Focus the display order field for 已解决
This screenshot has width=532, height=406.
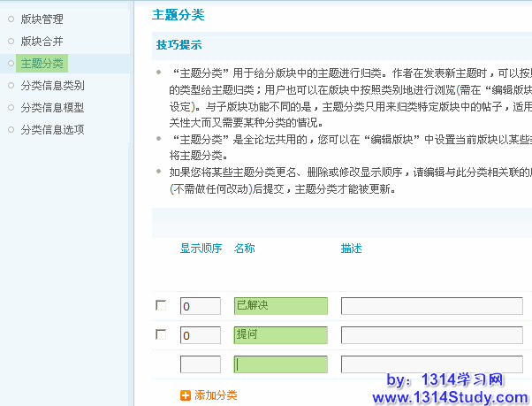coord(200,306)
